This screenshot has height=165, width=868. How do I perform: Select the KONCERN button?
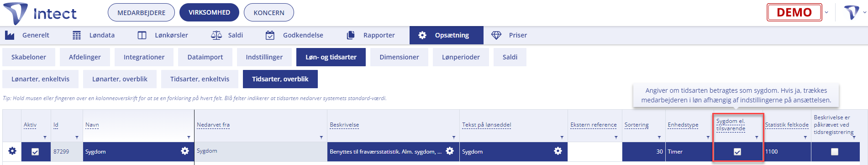269,12
